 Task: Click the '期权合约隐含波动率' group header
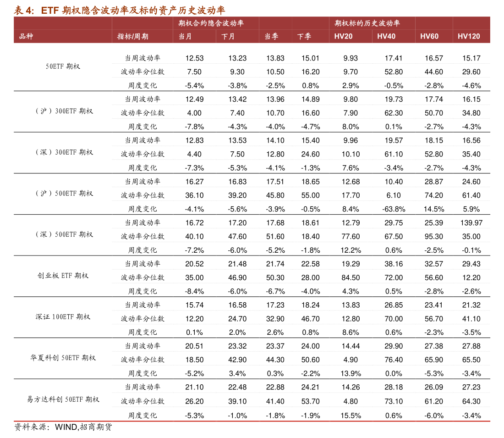click(211, 23)
